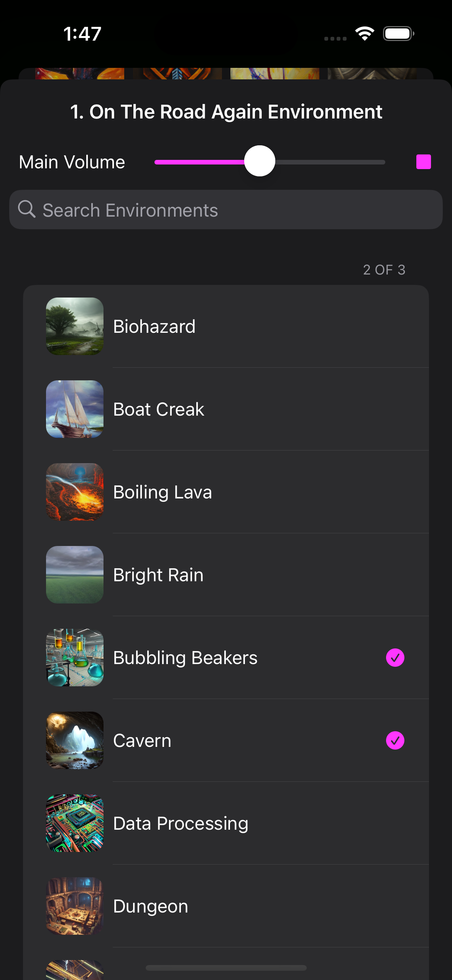
Task: Select the Bright Rain environment name
Action: [158, 575]
